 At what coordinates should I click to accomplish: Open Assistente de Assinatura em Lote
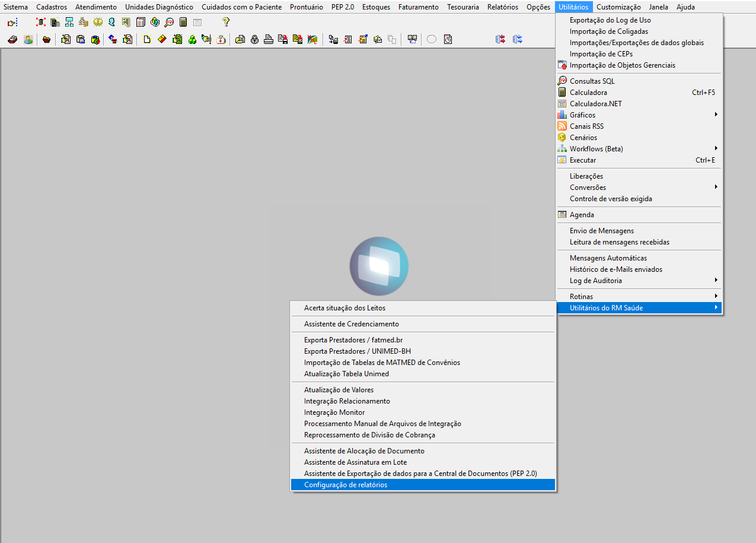pyautogui.click(x=423, y=462)
